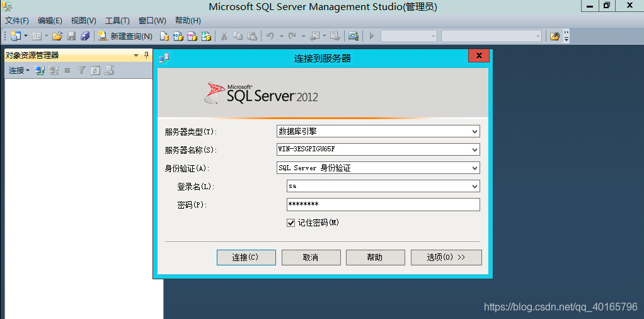Click Disconnect icon in Object Explorer
644x319 pixels.
54,71
